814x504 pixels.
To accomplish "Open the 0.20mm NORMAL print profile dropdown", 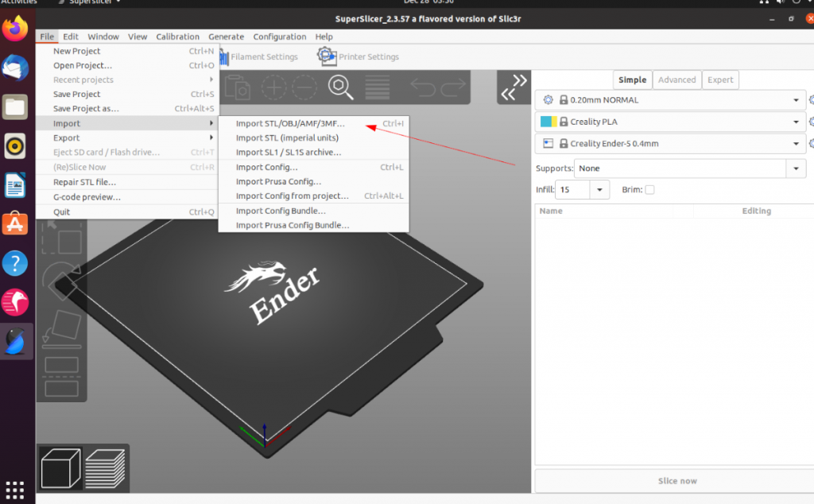I will (x=797, y=99).
